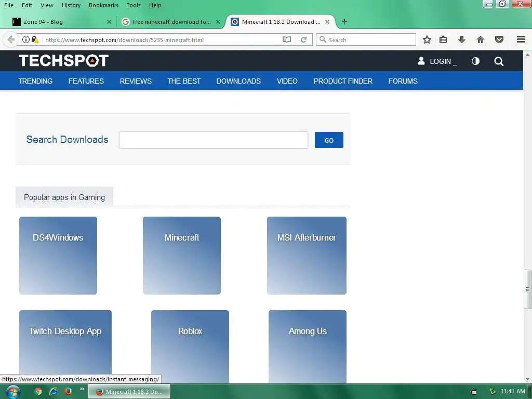Open site information icon in address bar

[x=26, y=39]
